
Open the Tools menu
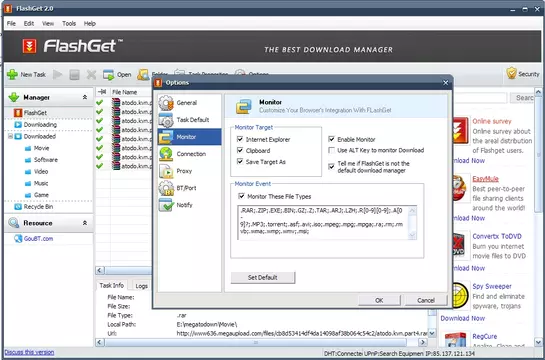(69, 24)
